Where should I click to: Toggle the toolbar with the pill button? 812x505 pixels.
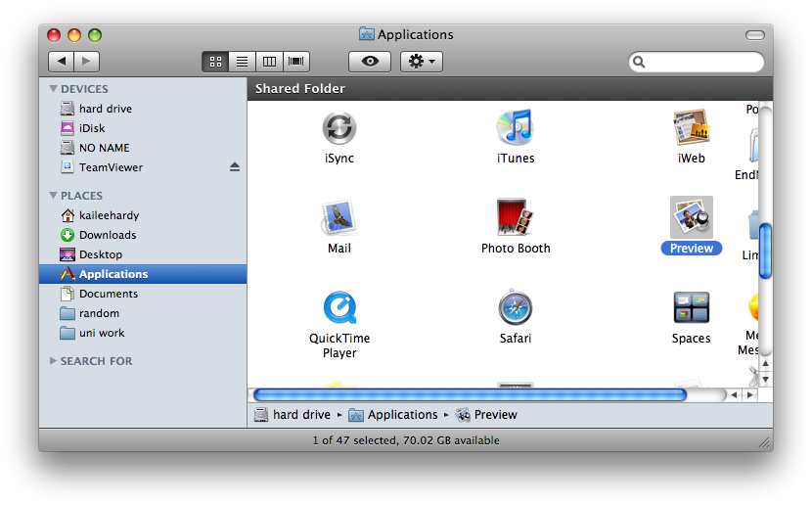click(x=755, y=35)
